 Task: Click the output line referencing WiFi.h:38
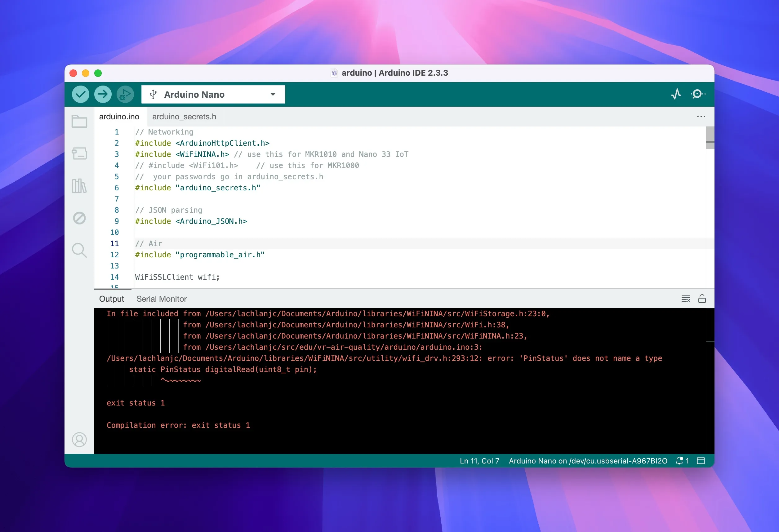click(x=346, y=325)
